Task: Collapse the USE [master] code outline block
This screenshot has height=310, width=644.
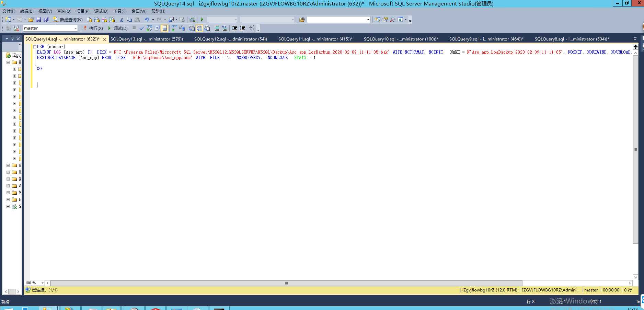Action: point(35,47)
